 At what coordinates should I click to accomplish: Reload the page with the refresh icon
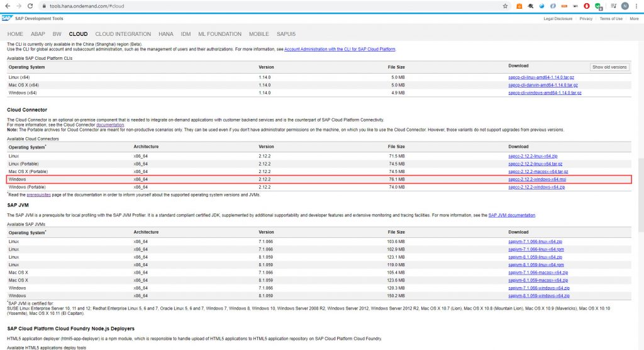click(30, 6)
